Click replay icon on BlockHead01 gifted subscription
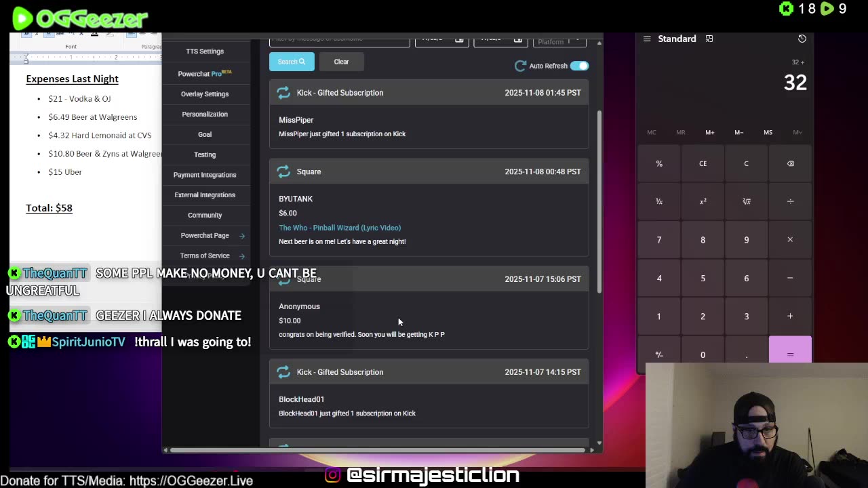This screenshot has height=488, width=868. tap(283, 372)
